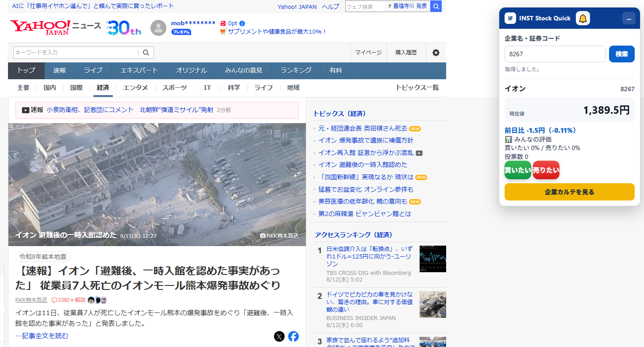Open the 速報 navigation tab
Viewport: 644px width, 347px height.
[x=60, y=70]
